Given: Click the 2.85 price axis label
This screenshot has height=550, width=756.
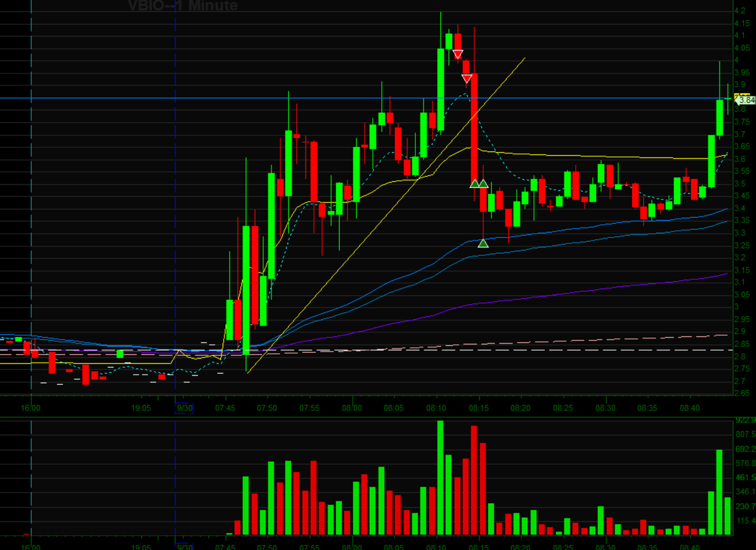Looking at the screenshot, I should click(x=742, y=344).
